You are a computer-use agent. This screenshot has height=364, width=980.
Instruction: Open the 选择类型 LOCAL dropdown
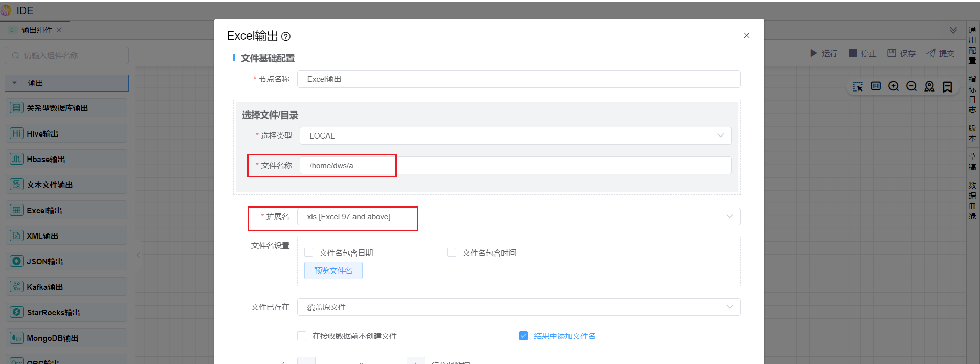(516, 136)
